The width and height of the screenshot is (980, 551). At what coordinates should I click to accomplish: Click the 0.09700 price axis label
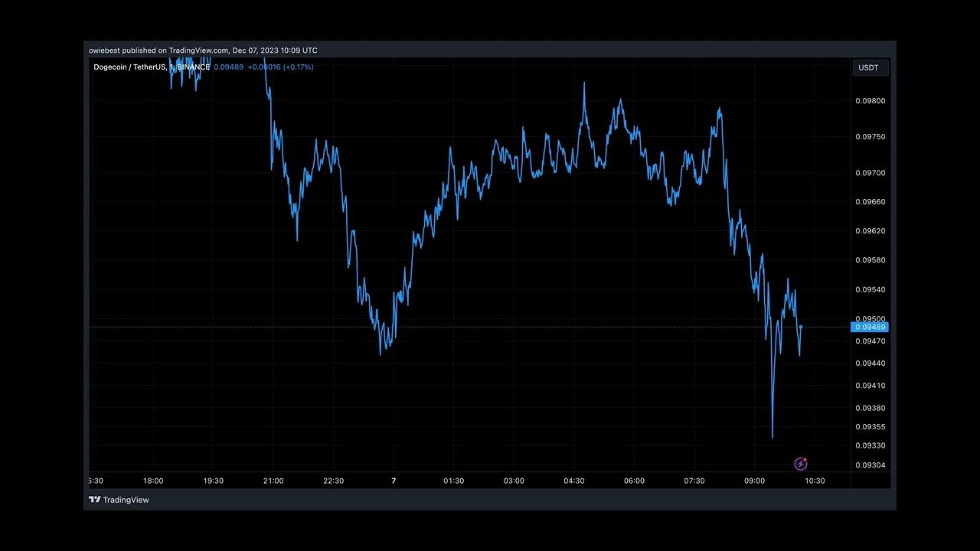coord(870,173)
